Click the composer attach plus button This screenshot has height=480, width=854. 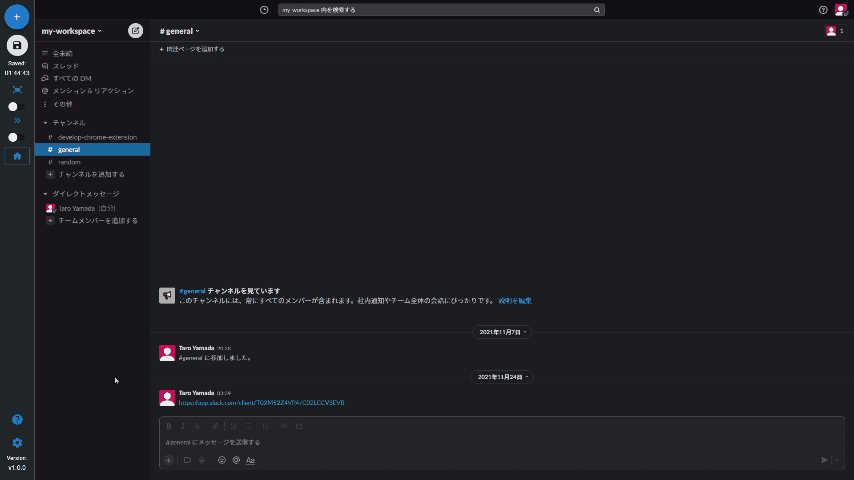point(169,460)
